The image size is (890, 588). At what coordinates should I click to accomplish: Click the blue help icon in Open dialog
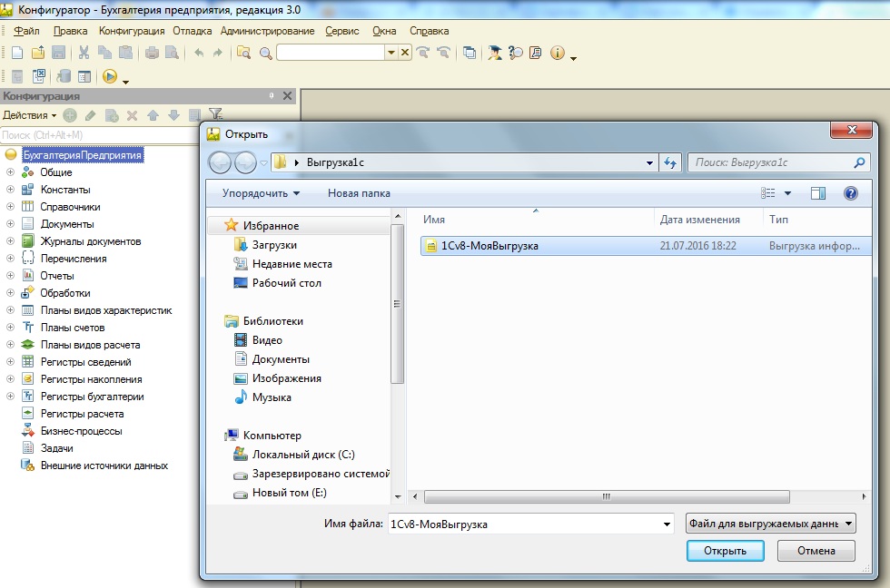(850, 193)
